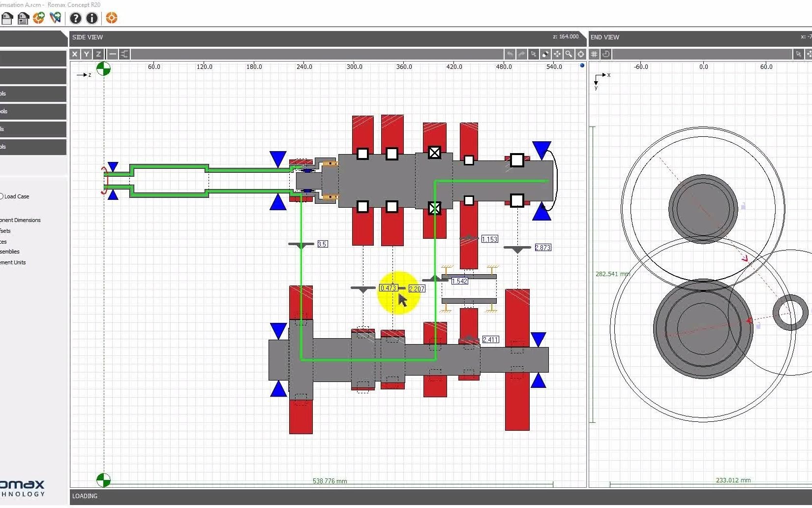Expand the second left panel section

coord(33,76)
